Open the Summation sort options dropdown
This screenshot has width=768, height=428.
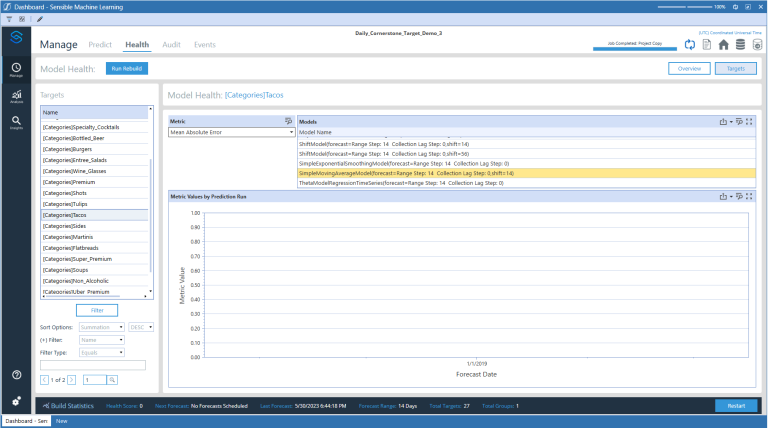pos(102,327)
